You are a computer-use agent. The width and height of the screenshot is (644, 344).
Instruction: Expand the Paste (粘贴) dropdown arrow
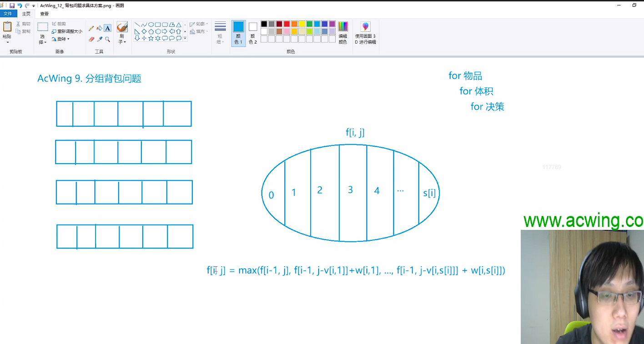click(x=7, y=42)
